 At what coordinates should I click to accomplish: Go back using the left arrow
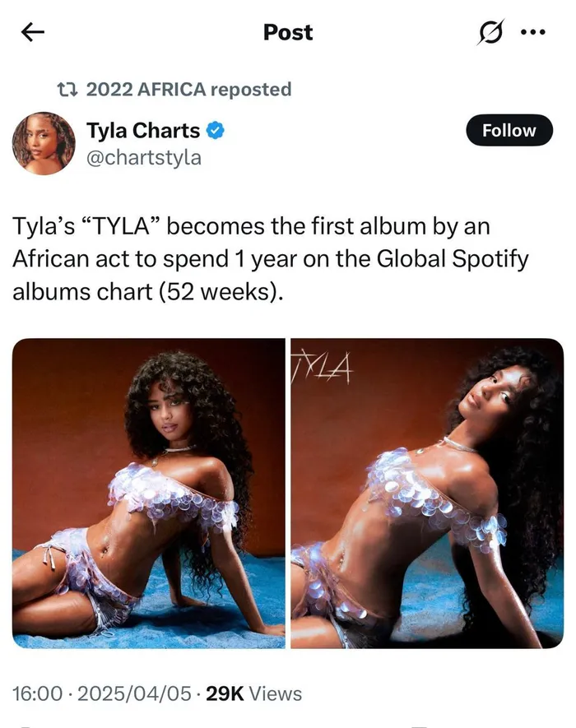pos(33,32)
